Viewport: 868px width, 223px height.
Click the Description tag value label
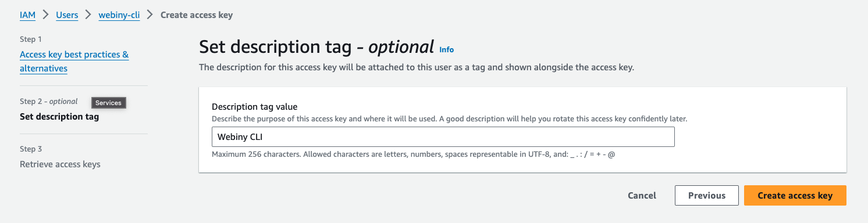[255, 107]
